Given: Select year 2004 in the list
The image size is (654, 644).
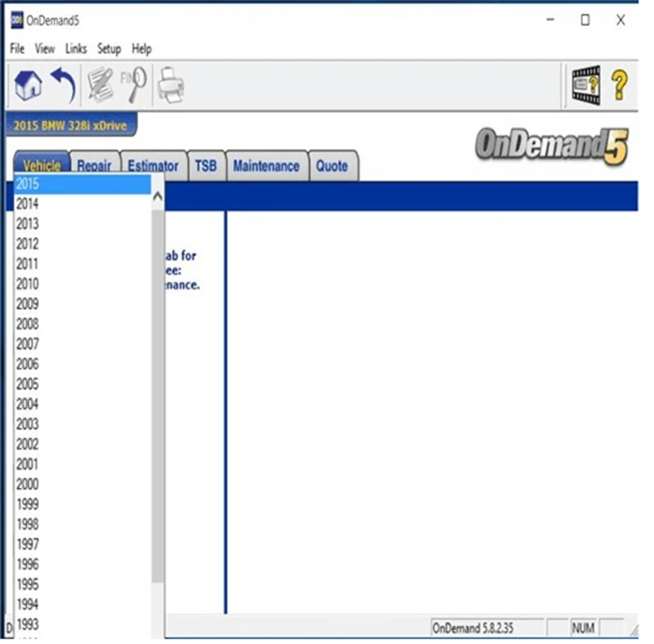Looking at the screenshot, I should pos(83,404).
